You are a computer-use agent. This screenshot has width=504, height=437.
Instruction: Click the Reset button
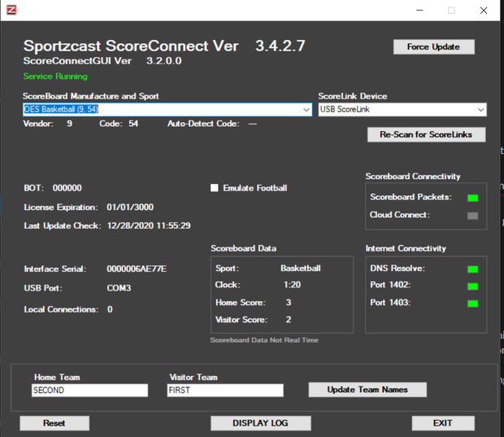54,423
